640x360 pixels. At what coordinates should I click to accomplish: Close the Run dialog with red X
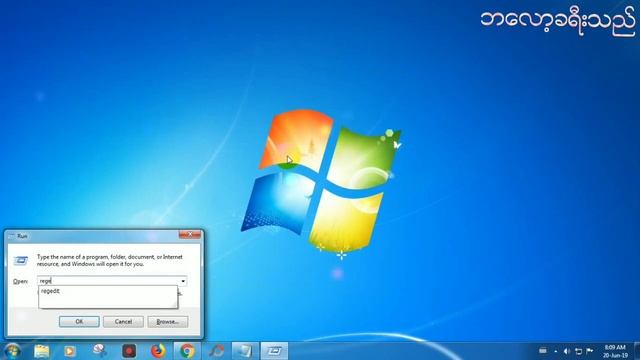[x=190, y=235]
